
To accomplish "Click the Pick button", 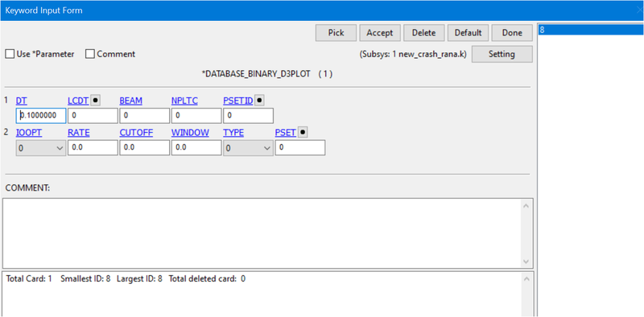I will 336,33.
